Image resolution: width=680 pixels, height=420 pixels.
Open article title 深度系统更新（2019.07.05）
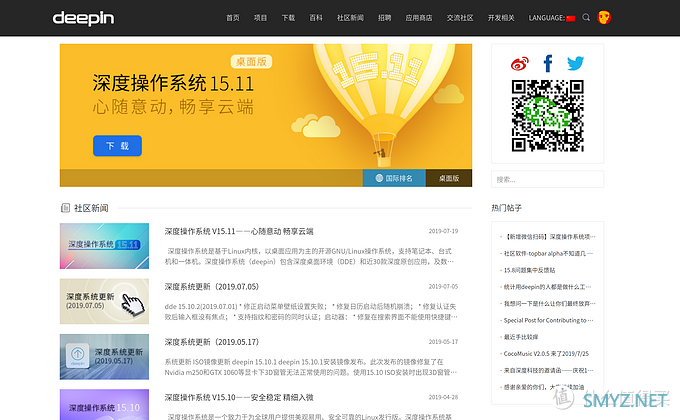point(212,287)
